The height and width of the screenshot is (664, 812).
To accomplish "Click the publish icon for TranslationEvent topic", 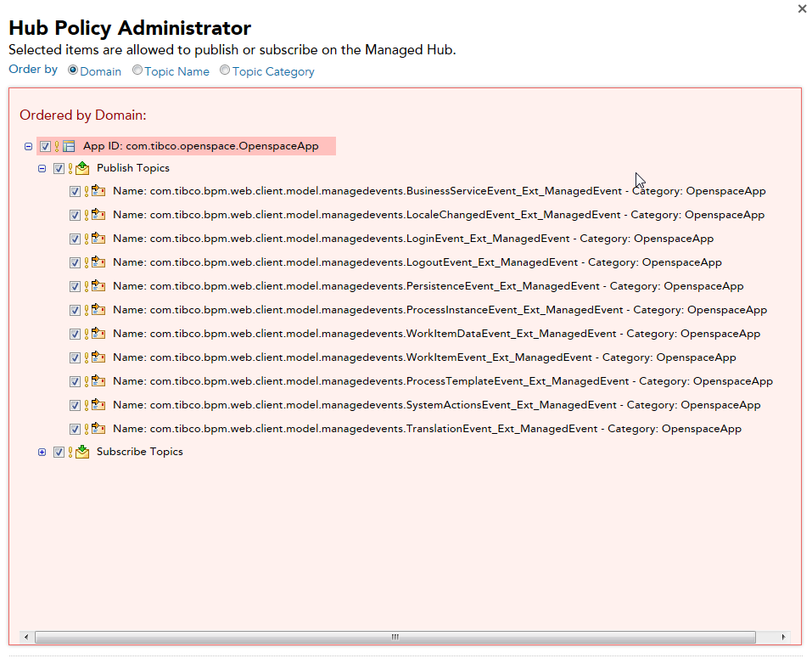I will (98, 430).
